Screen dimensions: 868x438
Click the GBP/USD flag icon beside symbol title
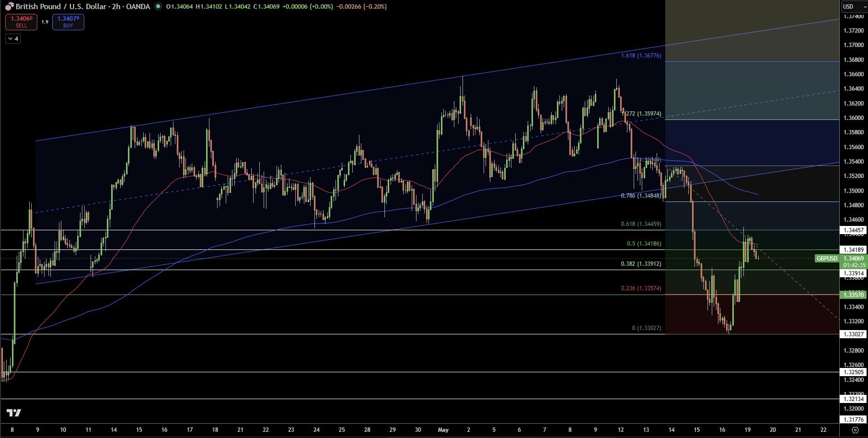[10, 7]
